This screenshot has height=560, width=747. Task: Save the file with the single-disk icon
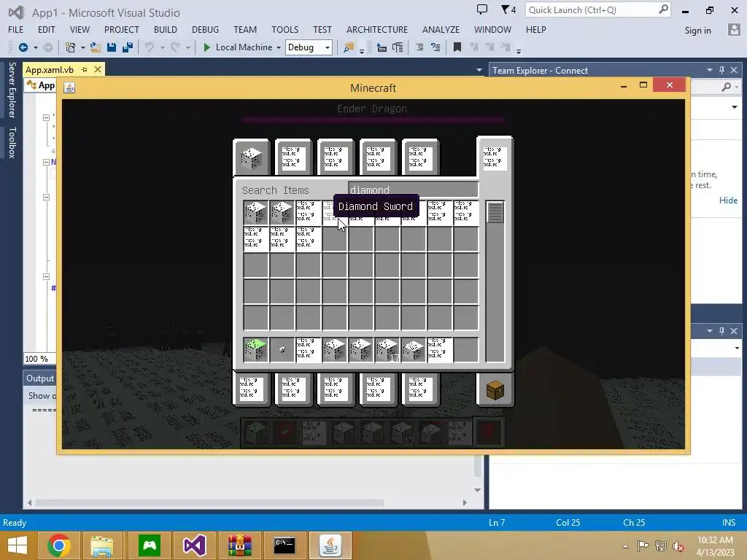click(x=112, y=47)
